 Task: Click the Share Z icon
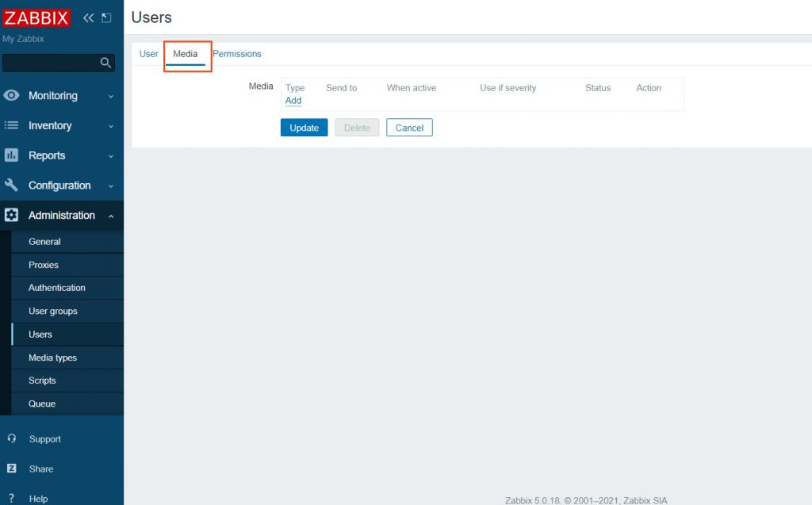point(11,469)
